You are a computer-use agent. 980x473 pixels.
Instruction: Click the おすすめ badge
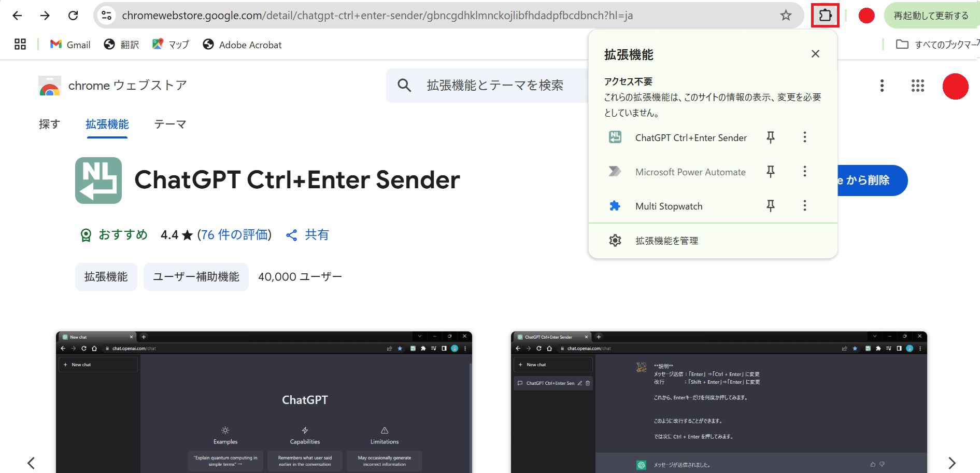(114, 235)
